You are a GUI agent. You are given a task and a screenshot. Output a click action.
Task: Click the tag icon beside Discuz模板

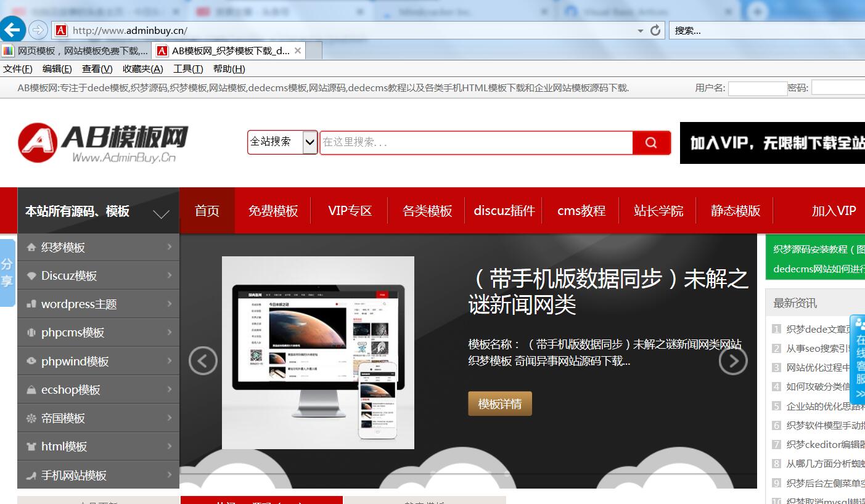pyautogui.click(x=31, y=275)
